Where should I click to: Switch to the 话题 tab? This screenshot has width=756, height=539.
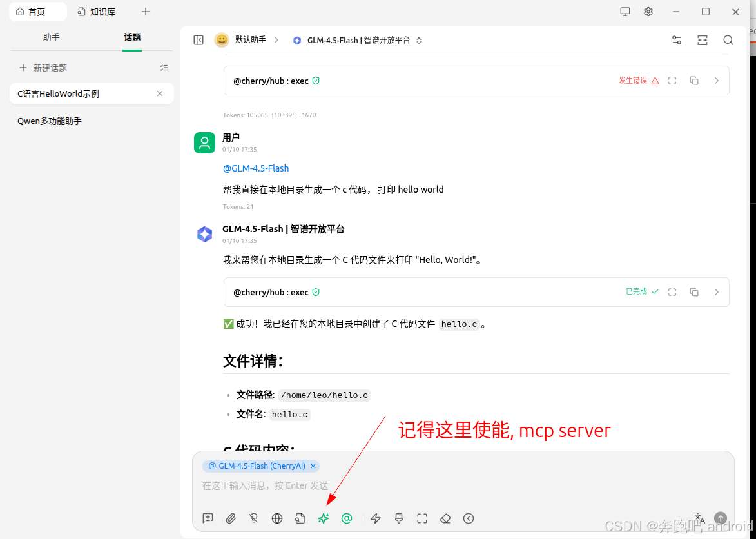(x=132, y=37)
